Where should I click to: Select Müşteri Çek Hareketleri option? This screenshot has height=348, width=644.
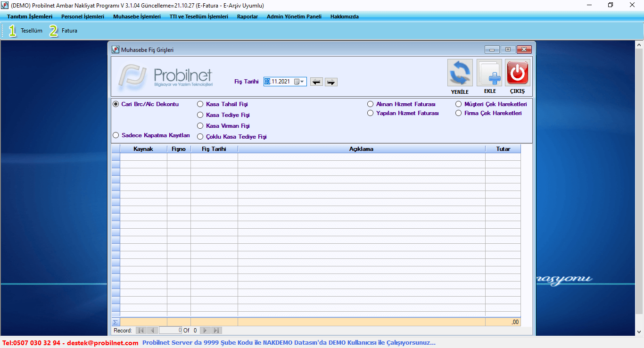(x=459, y=104)
